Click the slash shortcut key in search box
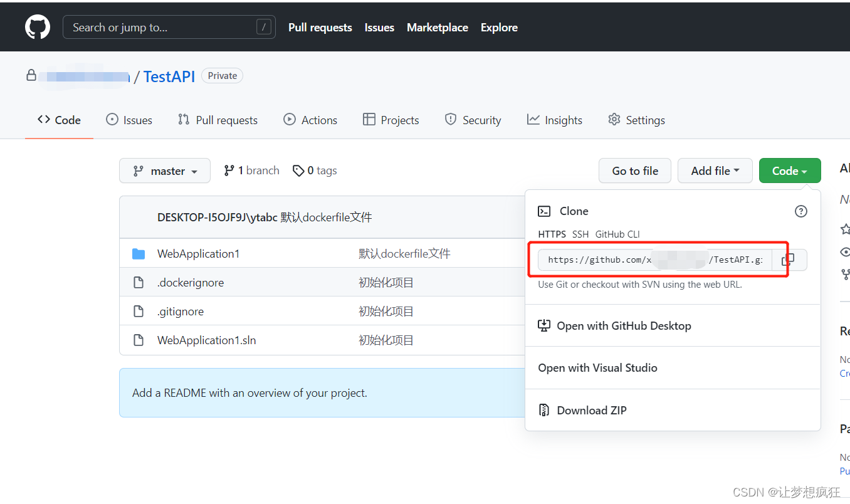The height and width of the screenshot is (504, 850). 264,27
